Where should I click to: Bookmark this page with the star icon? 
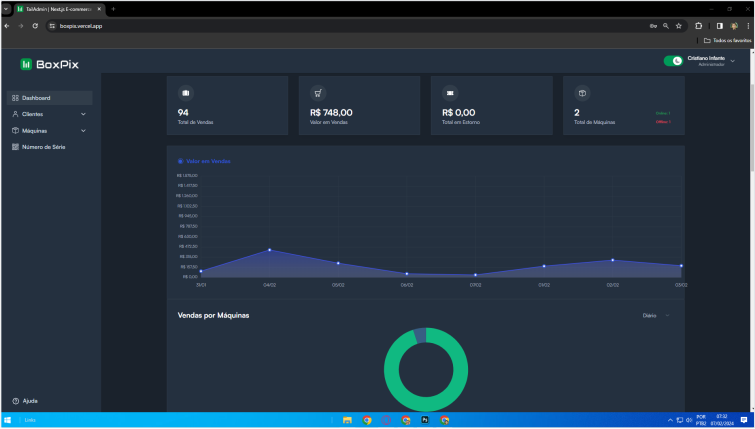coord(678,26)
